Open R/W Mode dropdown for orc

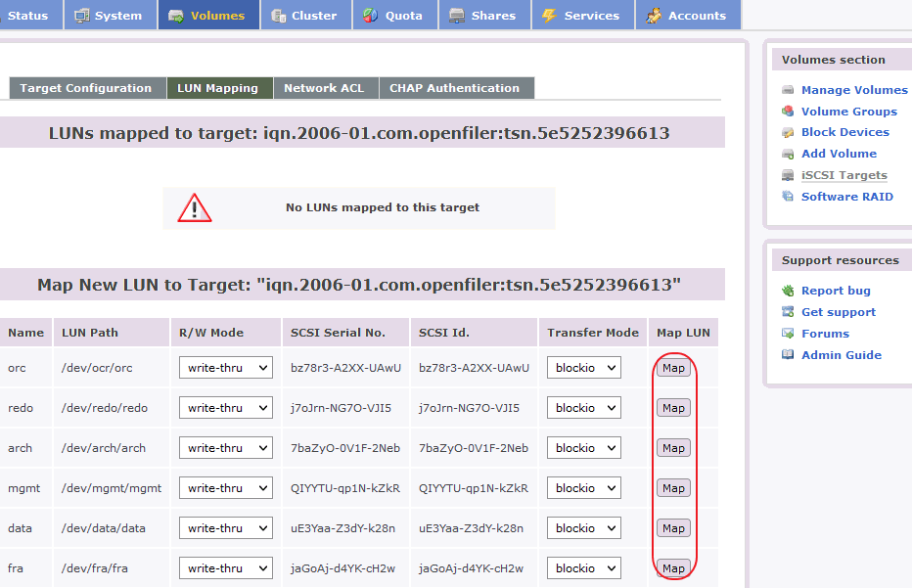226,368
